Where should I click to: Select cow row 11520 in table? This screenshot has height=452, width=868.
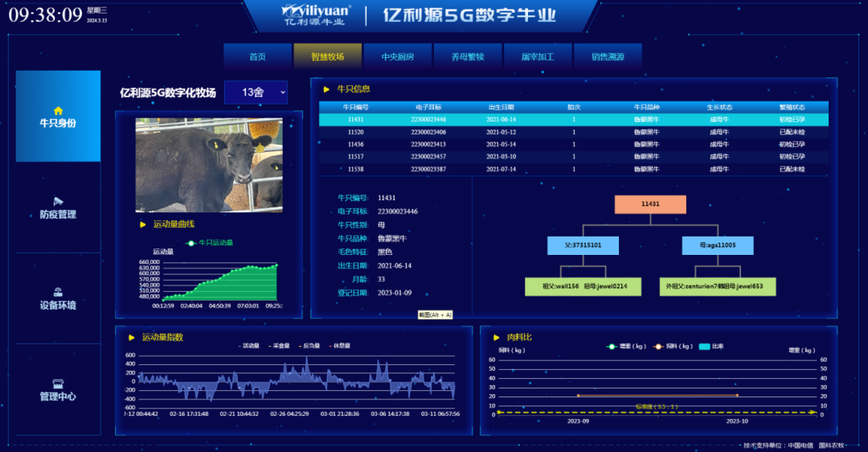click(x=574, y=133)
